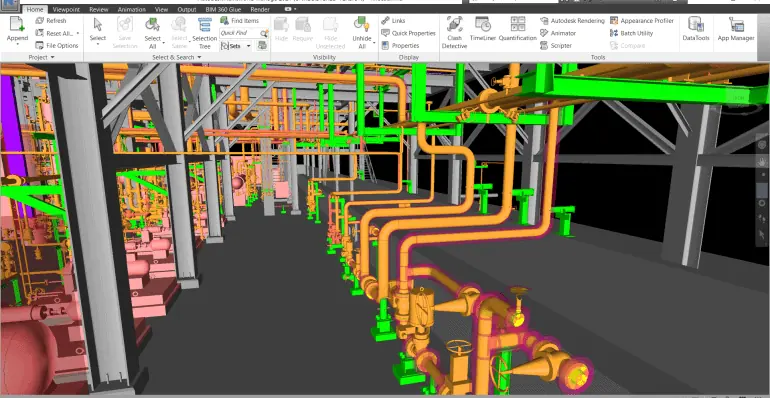
Task: Activate the Select arrow tool
Action: [x=98, y=25]
